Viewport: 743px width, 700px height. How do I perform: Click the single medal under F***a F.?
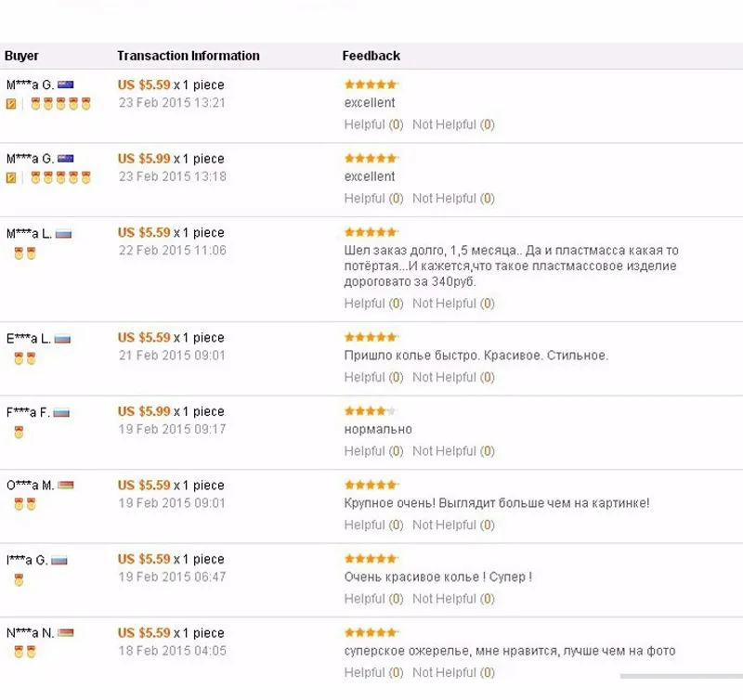[x=19, y=433]
